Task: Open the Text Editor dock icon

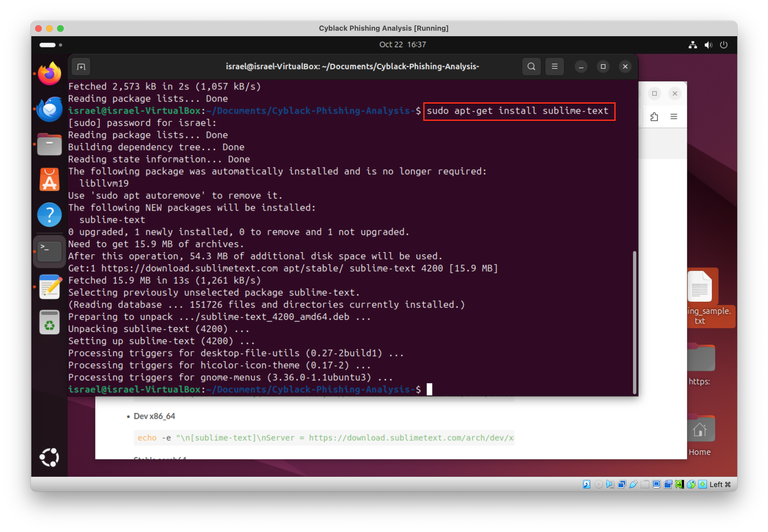Action: [49, 287]
